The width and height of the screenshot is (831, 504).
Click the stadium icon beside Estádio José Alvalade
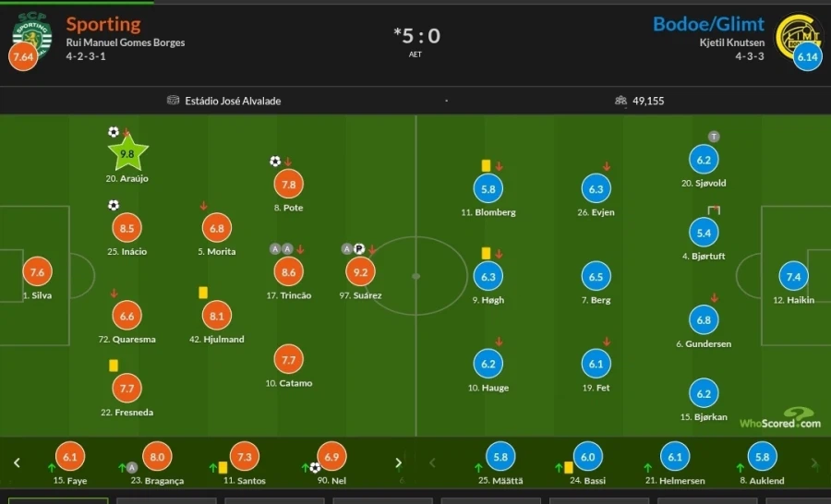click(x=173, y=101)
